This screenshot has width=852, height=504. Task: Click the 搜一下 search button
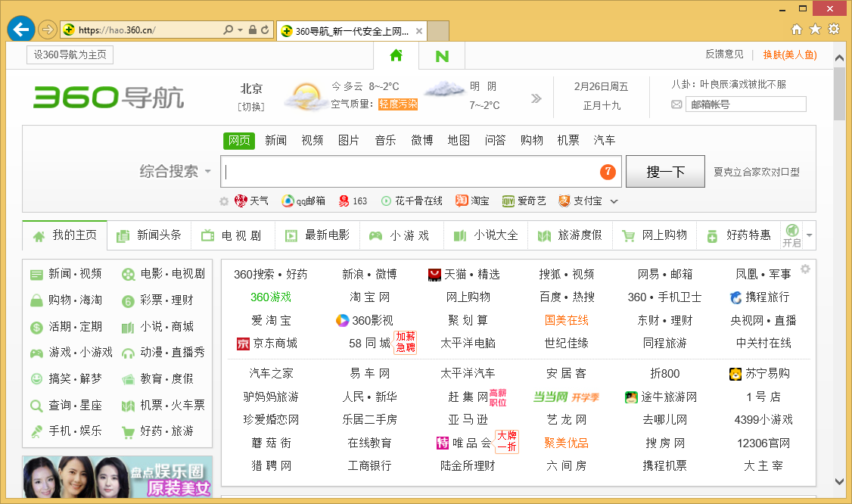(665, 172)
